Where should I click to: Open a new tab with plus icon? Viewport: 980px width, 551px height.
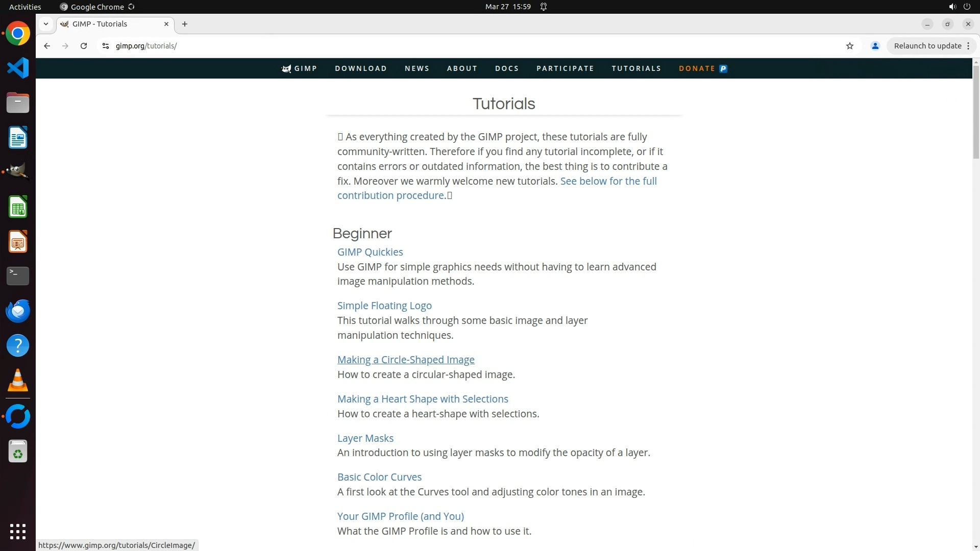pyautogui.click(x=185, y=24)
